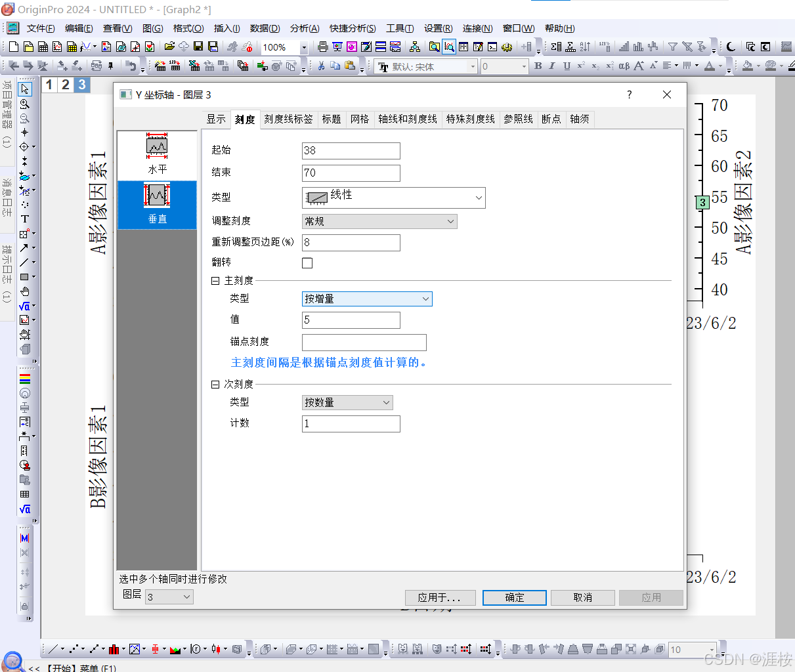Click the 应用于... button
This screenshot has height=672, width=795.
pyautogui.click(x=439, y=597)
